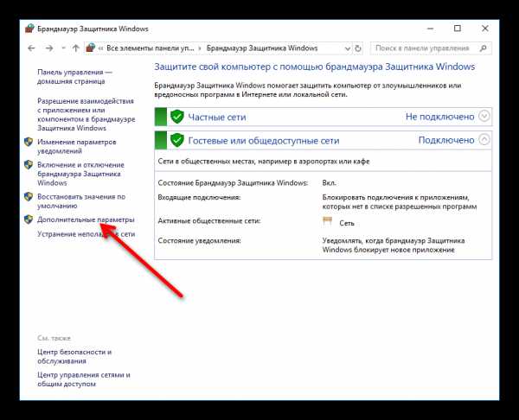
Task: Click the 'Подключено' status text
Action: pos(446,140)
